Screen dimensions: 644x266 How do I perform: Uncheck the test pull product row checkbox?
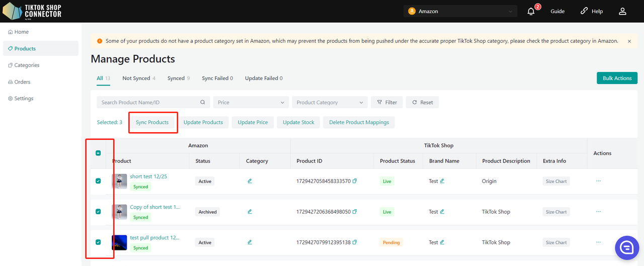click(x=98, y=242)
